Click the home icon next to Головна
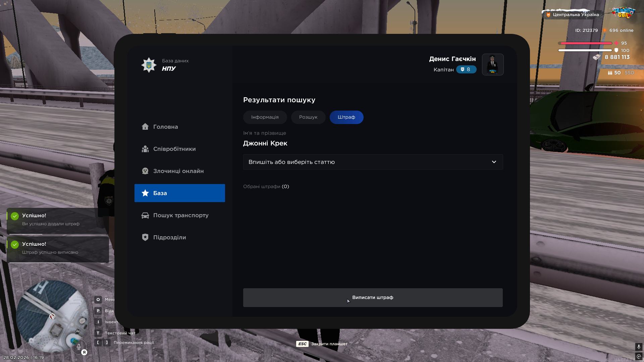The image size is (644, 362). point(145,126)
